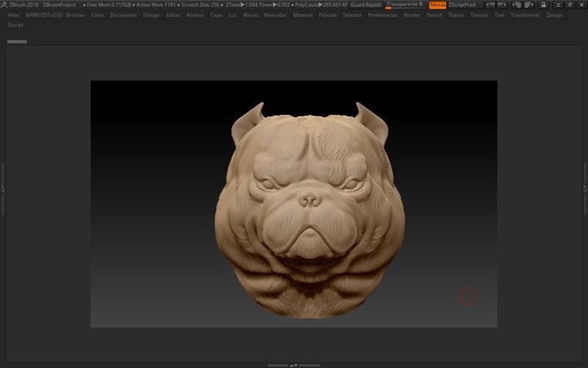The image size is (588, 368).
Task: Open the Stencil menu
Action: click(x=434, y=15)
